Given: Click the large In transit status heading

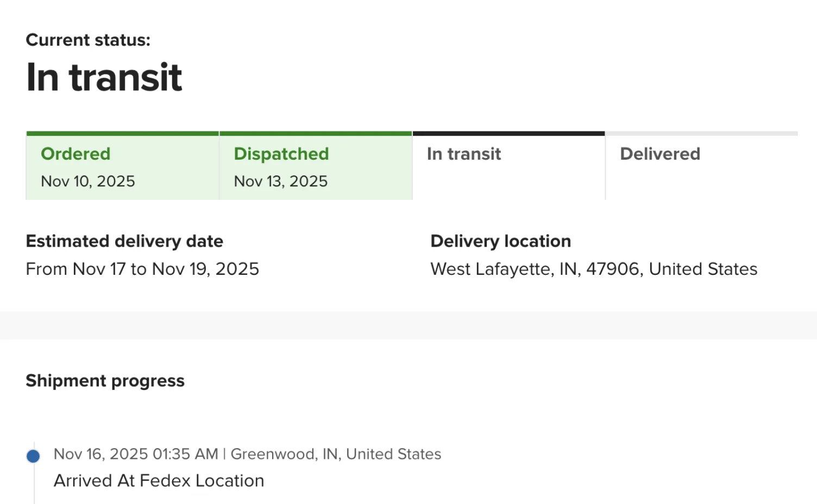Looking at the screenshot, I should coord(104,77).
